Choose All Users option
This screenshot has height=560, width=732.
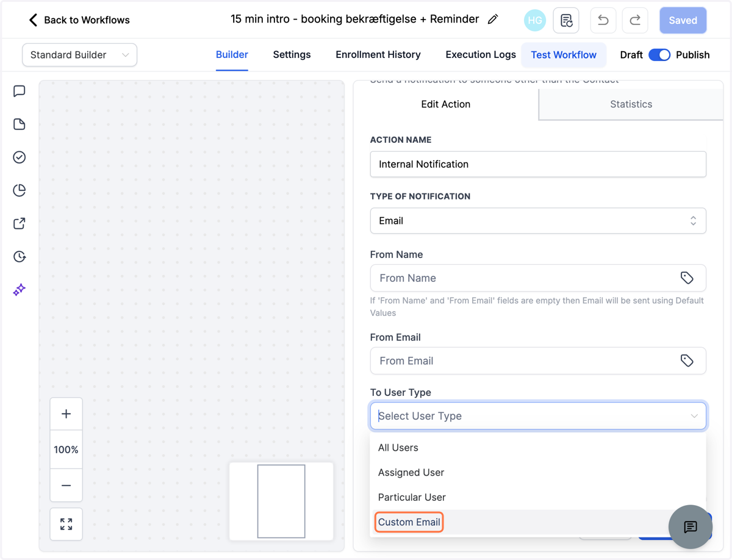tap(538, 448)
